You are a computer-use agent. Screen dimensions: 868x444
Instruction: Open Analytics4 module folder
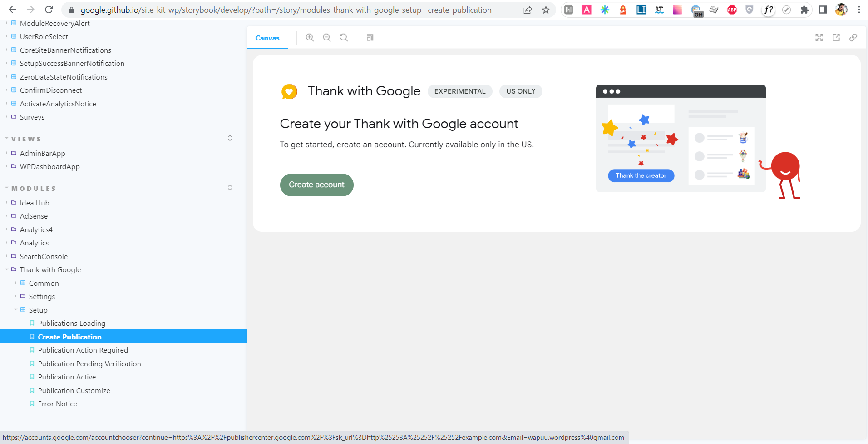[36, 230]
